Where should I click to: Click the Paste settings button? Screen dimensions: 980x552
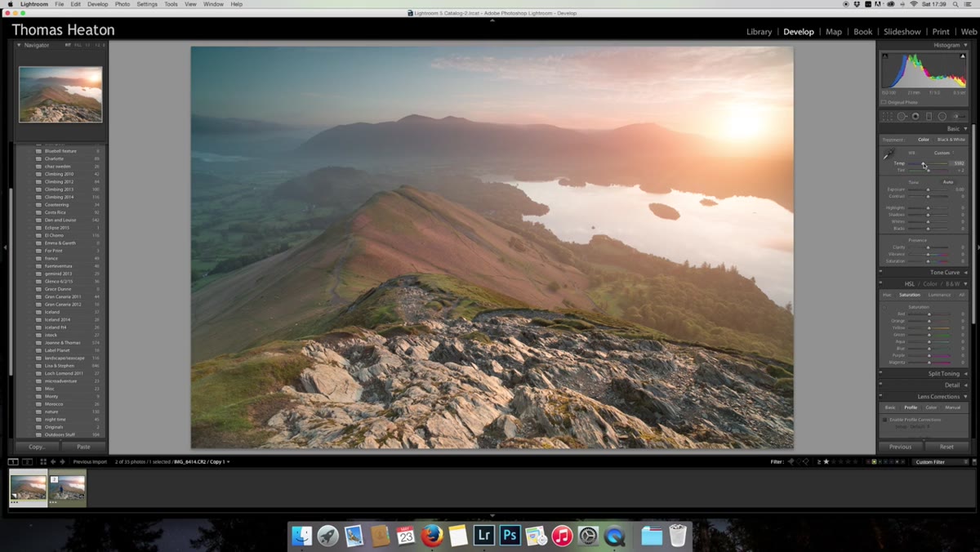(83, 447)
